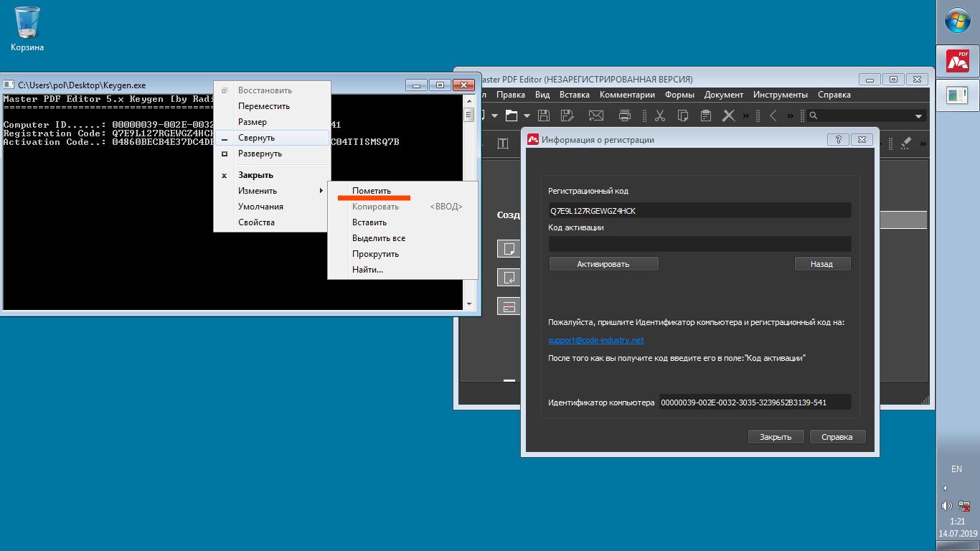Click the Open folder icon in PDF Editor toolbar
Viewport: 980px width, 551px height.
point(511,115)
